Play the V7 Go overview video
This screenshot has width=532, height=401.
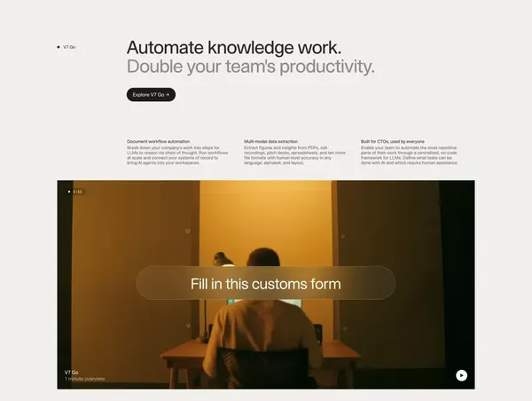coord(461,375)
